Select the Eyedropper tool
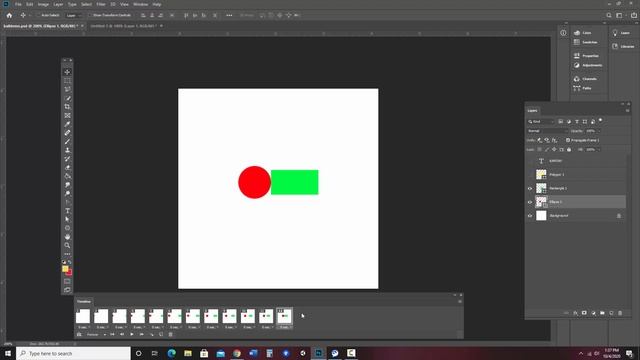Viewport: 640px width, 360px height. click(67, 124)
